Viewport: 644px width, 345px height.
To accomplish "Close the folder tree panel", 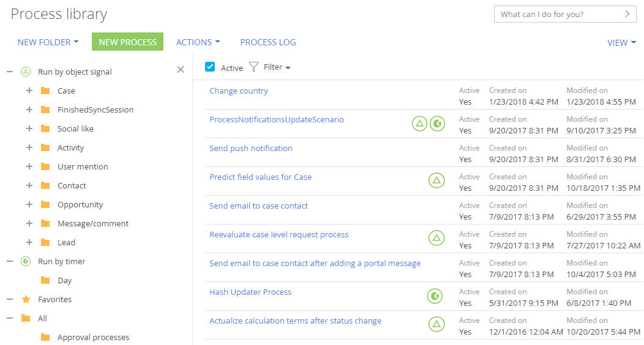I will point(181,70).
